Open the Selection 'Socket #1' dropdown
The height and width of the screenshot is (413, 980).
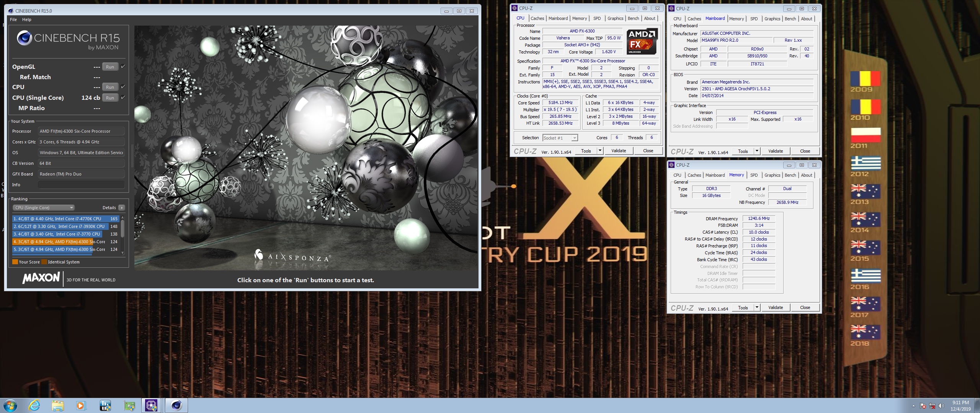[560, 138]
